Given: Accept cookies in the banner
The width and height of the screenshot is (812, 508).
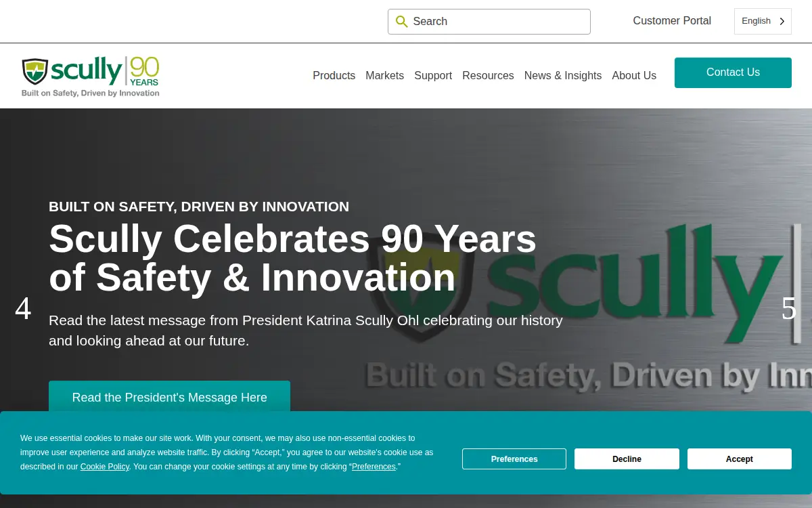Looking at the screenshot, I should point(740,459).
